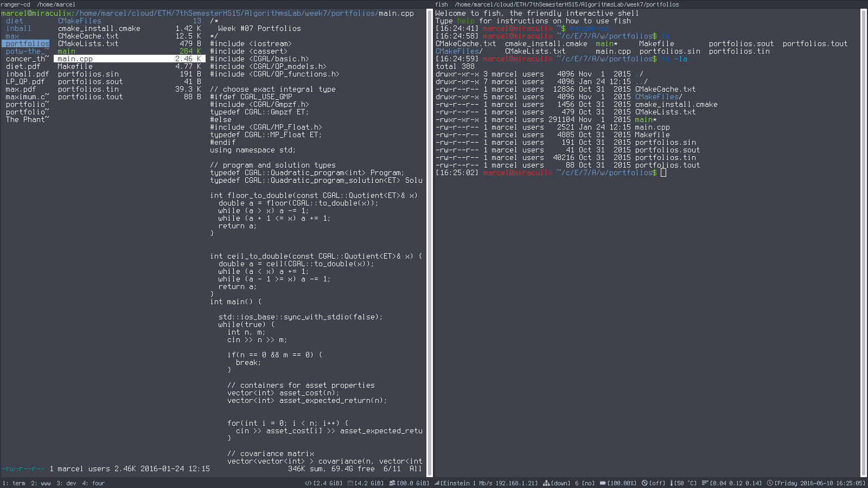The width and height of the screenshot is (868, 488).
Task: Switch to workspace 1: term
Action: (14, 483)
